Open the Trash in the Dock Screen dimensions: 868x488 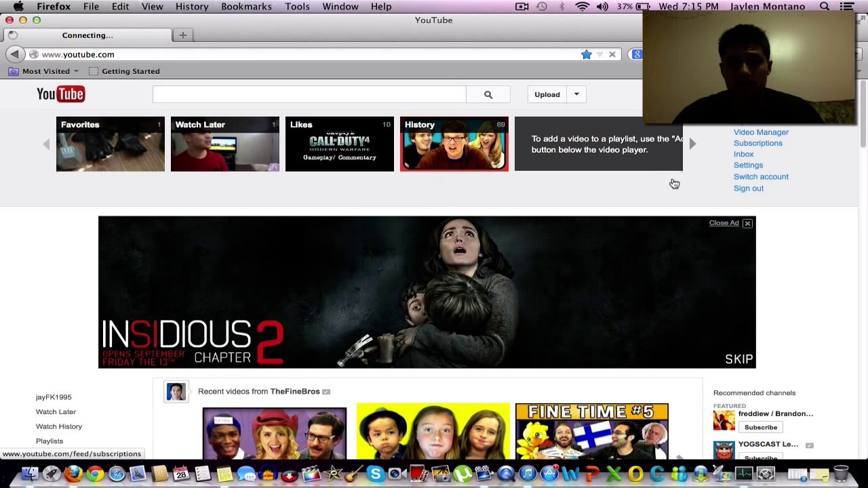pos(841,474)
